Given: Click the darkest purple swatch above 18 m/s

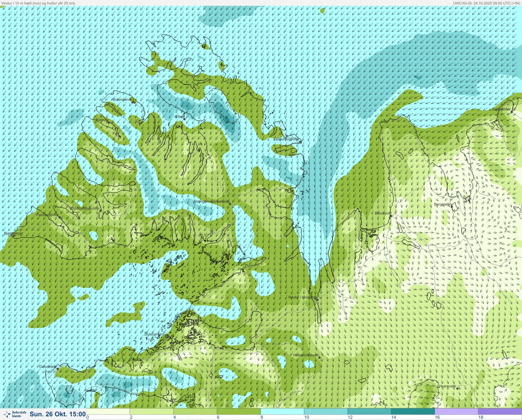Looking at the screenshot, I should [x=500, y=411].
